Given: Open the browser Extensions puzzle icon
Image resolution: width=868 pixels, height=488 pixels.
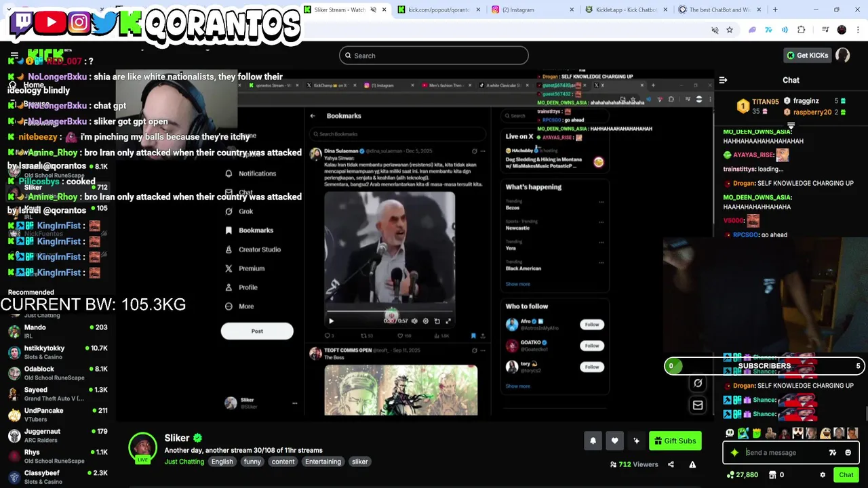Looking at the screenshot, I should click(802, 30).
